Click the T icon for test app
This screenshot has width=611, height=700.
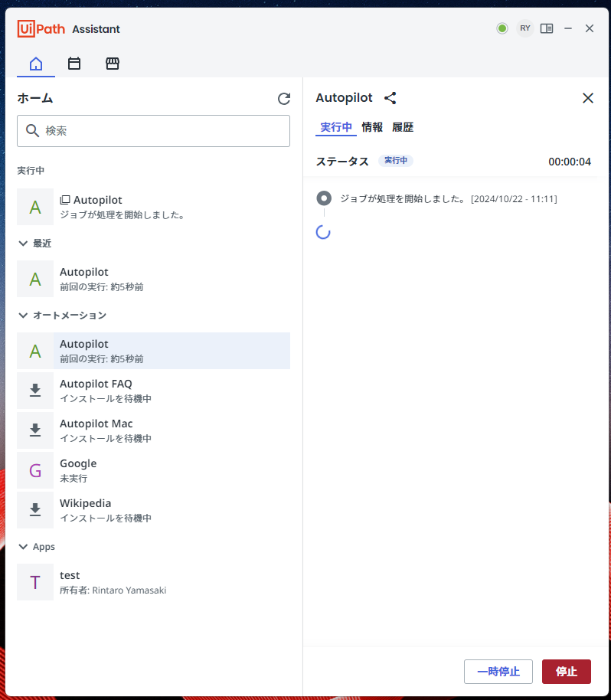click(x=35, y=582)
